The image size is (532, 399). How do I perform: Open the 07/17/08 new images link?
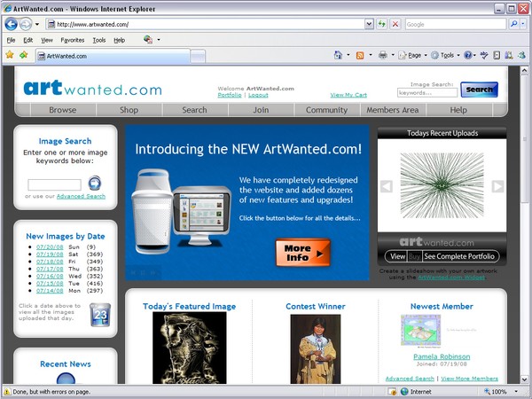50,269
